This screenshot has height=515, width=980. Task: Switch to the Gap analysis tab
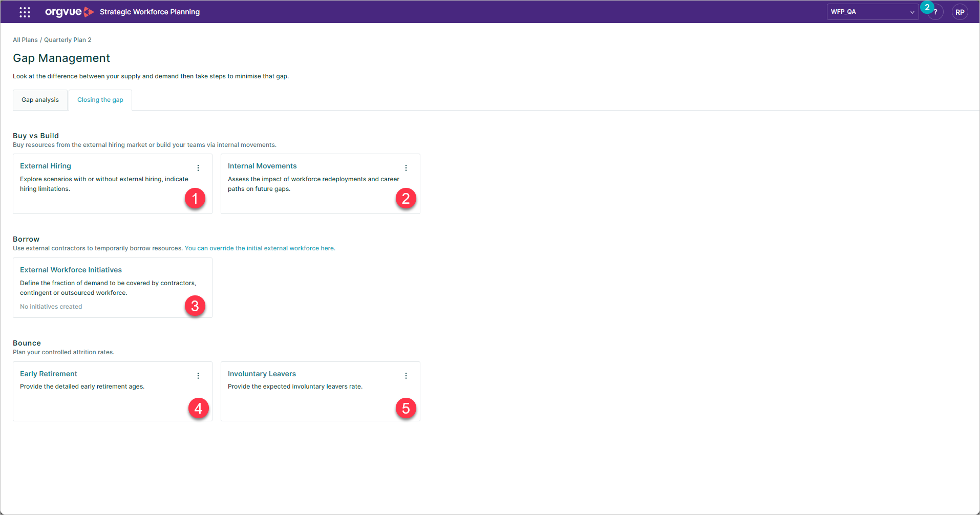40,99
